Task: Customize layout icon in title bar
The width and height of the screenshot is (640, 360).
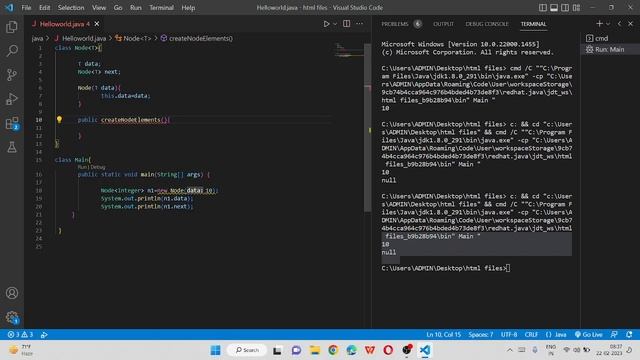Action: tap(576, 8)
